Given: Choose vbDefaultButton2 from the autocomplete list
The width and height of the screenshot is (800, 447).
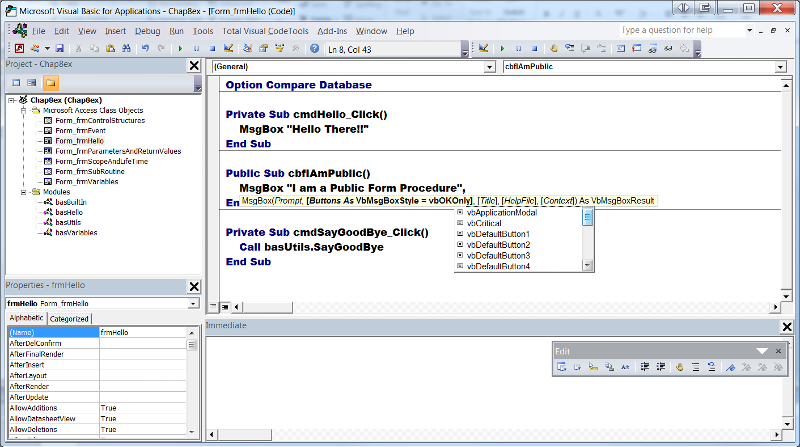Looking at the screenshot, I should coord(498,245).
